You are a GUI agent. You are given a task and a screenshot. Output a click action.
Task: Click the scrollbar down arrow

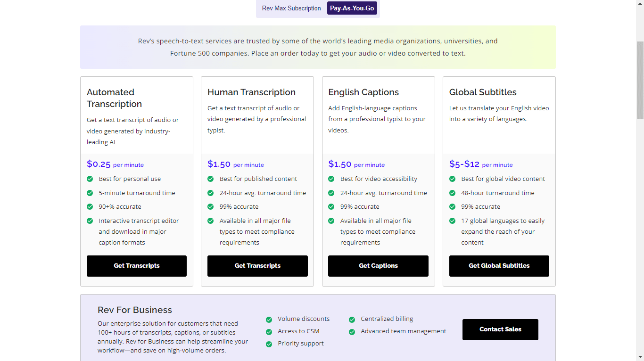point(640,357)
